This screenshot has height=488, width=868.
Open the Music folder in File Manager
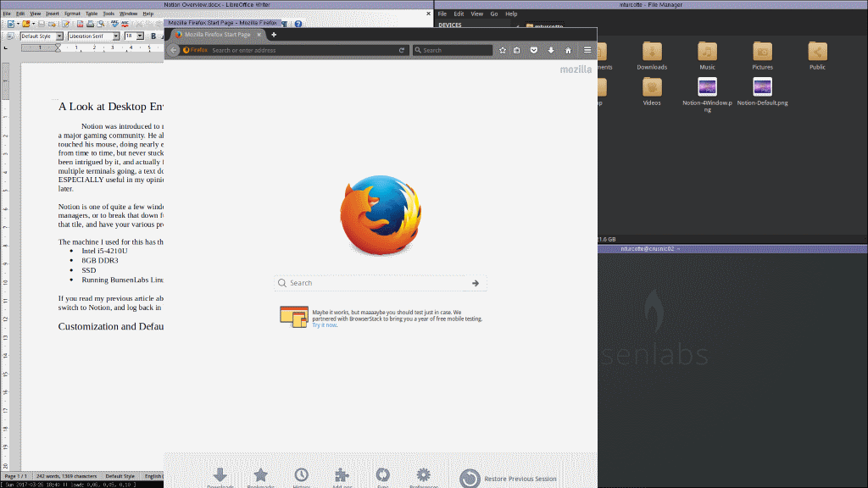click(707, 56)
